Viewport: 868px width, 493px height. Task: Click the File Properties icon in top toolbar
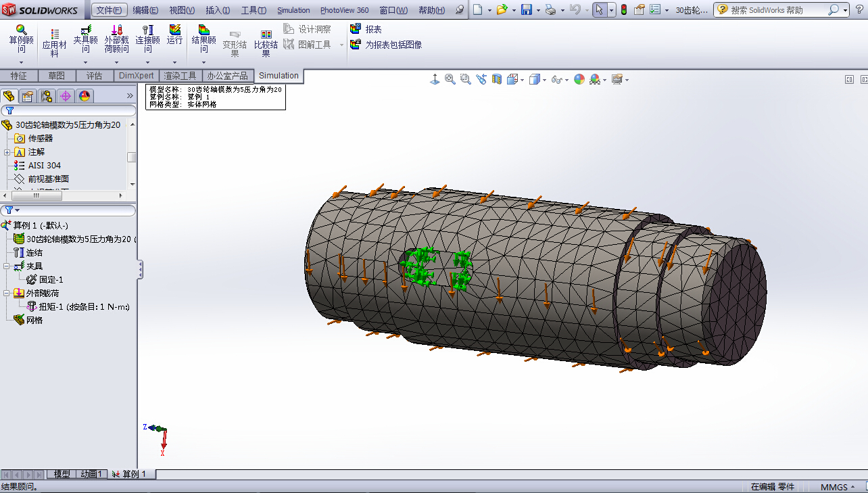[x=638, y=9]
